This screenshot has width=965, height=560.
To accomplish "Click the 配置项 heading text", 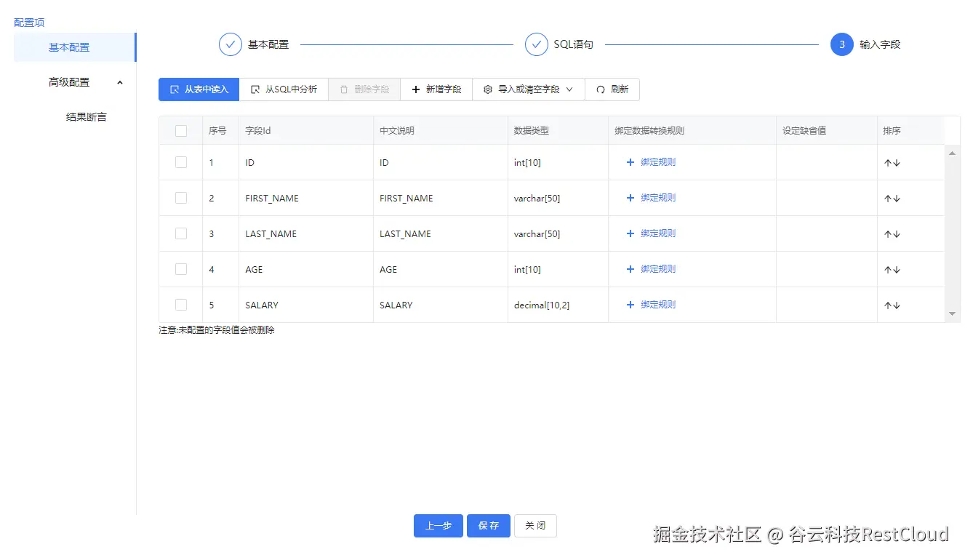I will 29,23.
